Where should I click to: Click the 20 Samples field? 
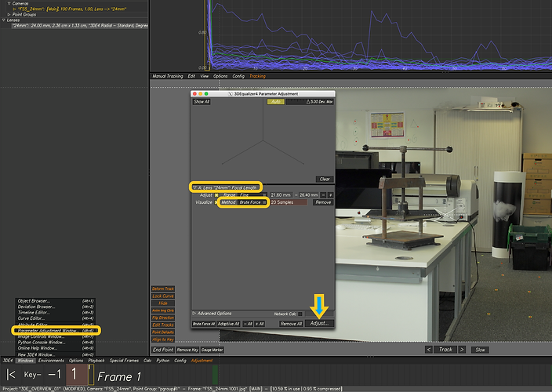(289, 202)
